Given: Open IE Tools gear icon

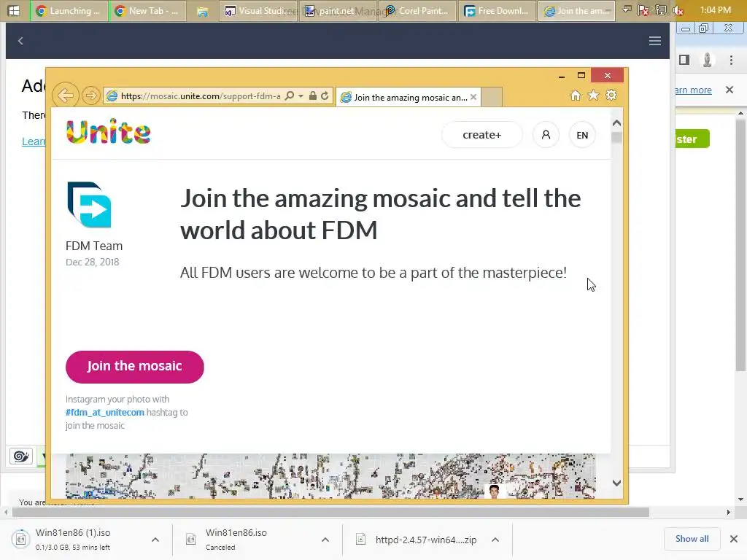Looking at the screenshot, I should pos(611,96).
